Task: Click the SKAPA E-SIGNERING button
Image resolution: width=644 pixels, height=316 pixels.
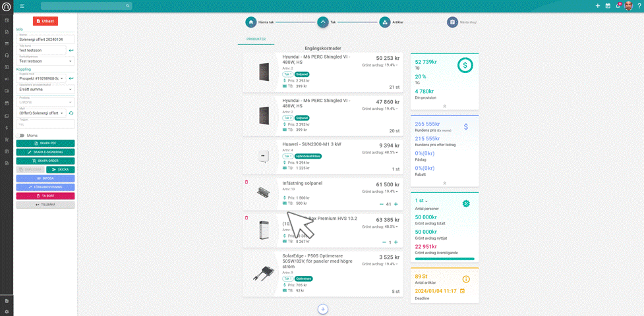Action: [45, 152]
